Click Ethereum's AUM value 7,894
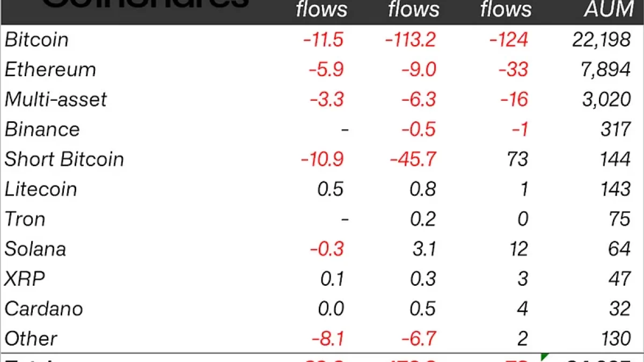644x362 pixels. coord(608,70)
